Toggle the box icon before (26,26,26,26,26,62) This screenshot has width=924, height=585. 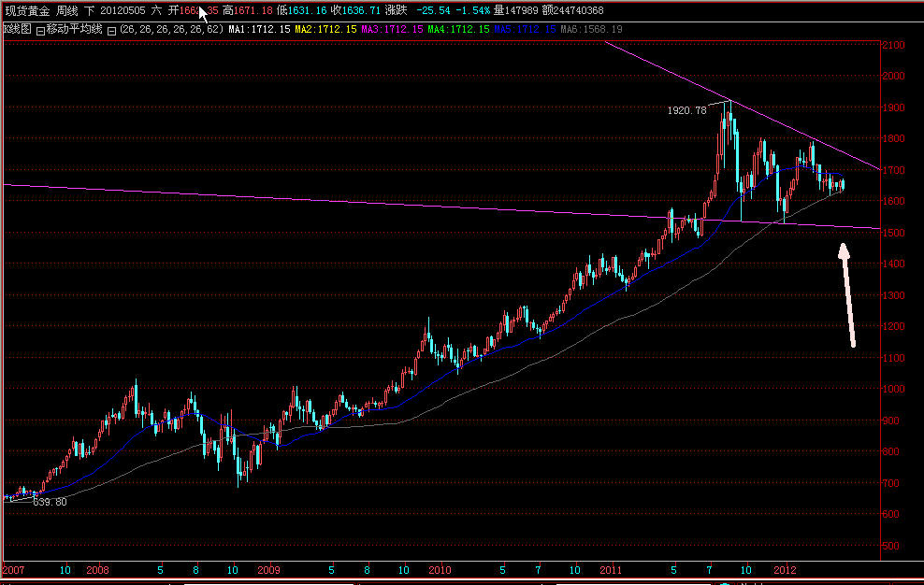[x=111, y=31]
